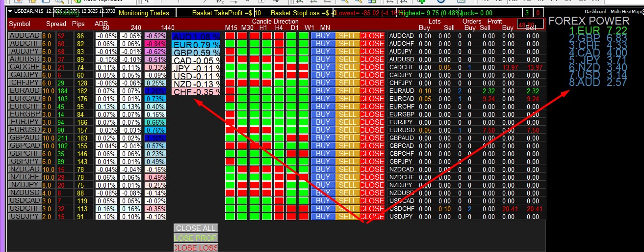Click BUY in the USDCAD row

(323, 201)
